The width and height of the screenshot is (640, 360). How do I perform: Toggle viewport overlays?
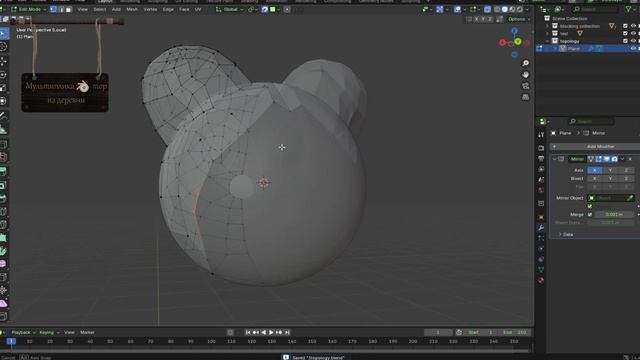458,9
